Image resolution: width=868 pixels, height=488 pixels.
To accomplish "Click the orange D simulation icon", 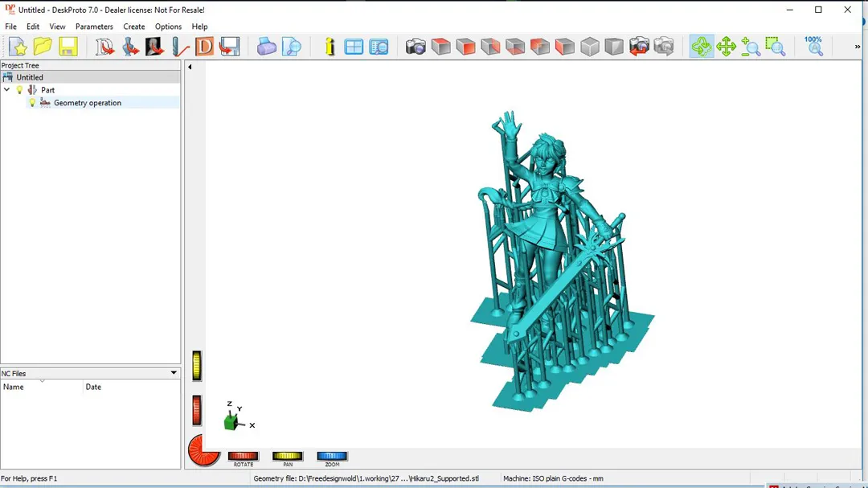I will 204,47.
